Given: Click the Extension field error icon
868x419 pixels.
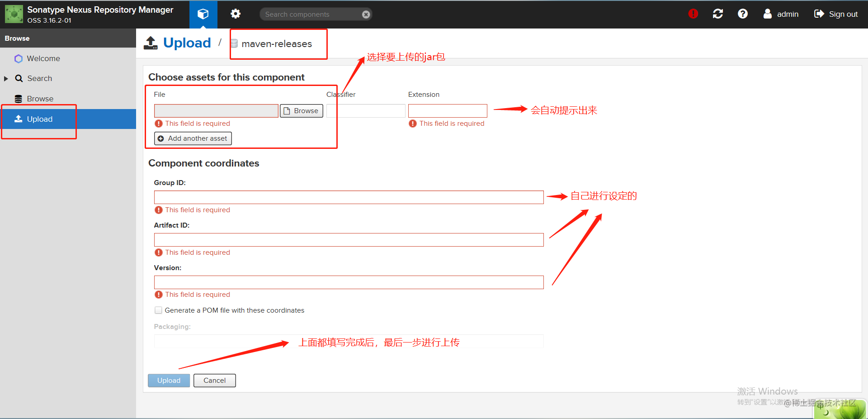Looking at the screenshot, I should 413,124.
